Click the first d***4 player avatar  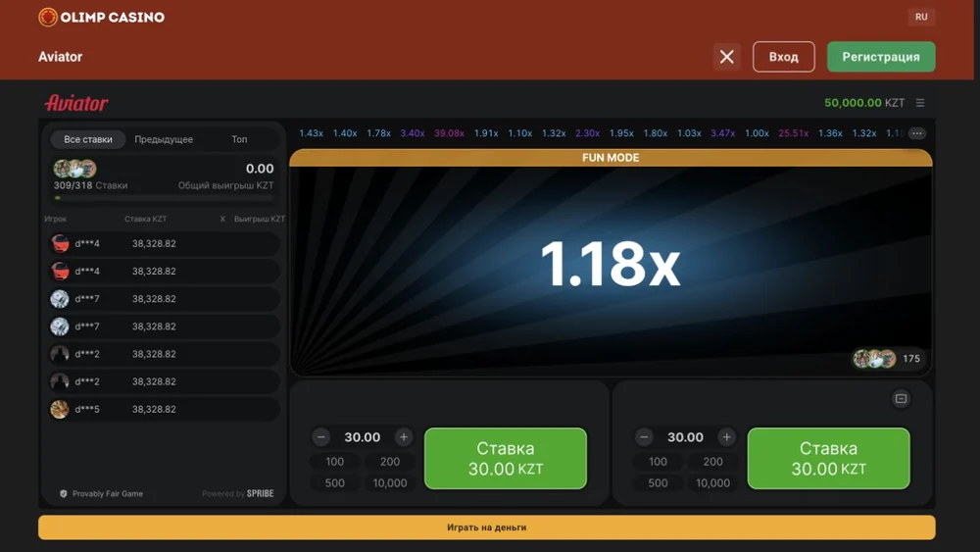(60, 243)
